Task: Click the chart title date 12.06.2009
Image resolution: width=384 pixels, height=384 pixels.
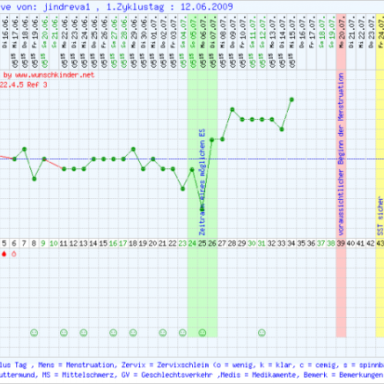Action: click(x=207, y=7)
